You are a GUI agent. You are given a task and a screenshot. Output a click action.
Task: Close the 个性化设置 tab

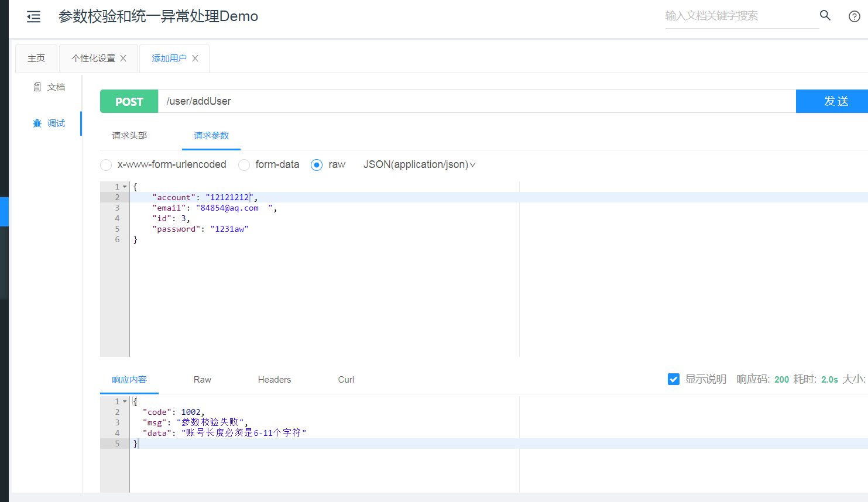tap(123, 59)
